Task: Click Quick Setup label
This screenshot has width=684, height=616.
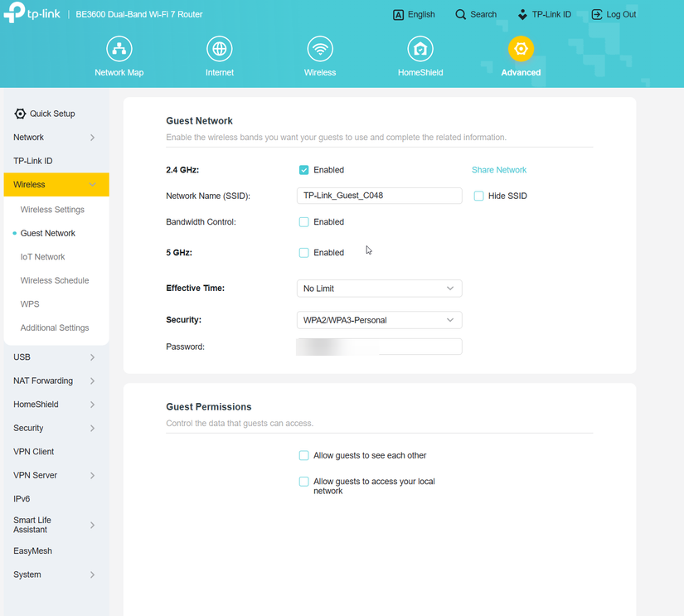Action: pos(52,114)
